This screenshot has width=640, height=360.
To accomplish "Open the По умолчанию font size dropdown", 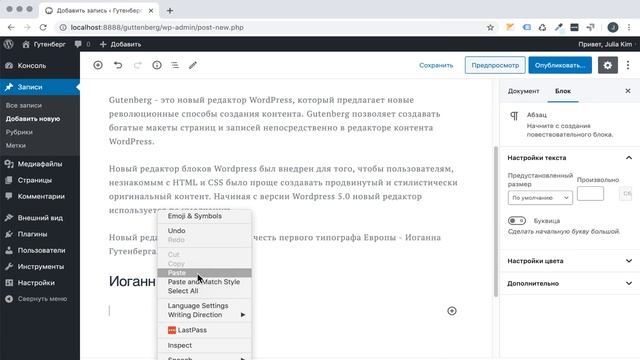I will tap(540, 198).
